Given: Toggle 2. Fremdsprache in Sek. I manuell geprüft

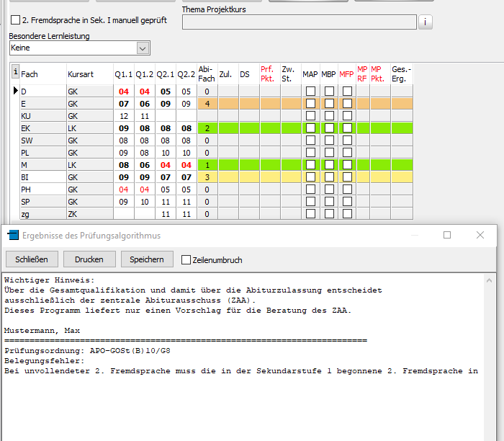Looking at the screenshot, I should tap(15, 20).
